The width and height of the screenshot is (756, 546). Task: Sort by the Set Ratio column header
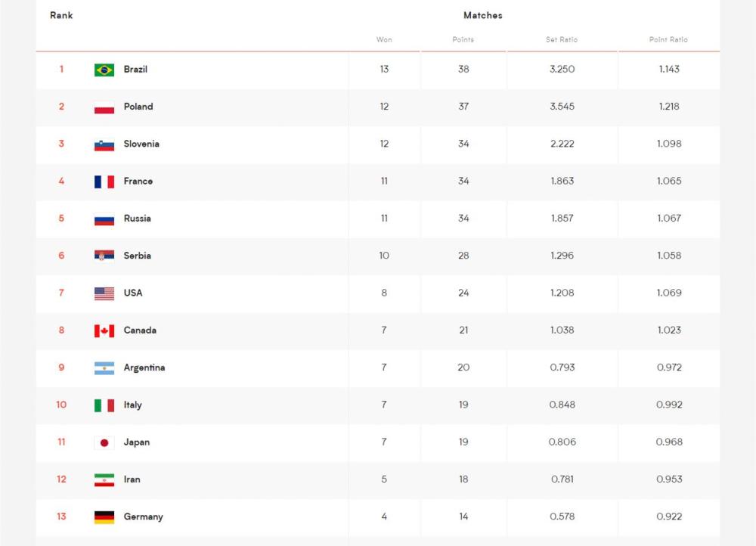pos(562,39)
